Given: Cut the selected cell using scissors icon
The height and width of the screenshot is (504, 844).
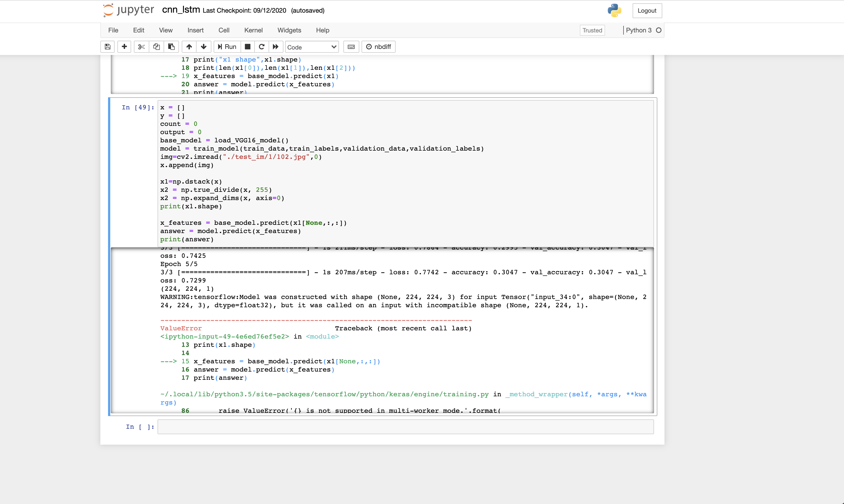Looking at the screenshot, I should coord(141,46).
